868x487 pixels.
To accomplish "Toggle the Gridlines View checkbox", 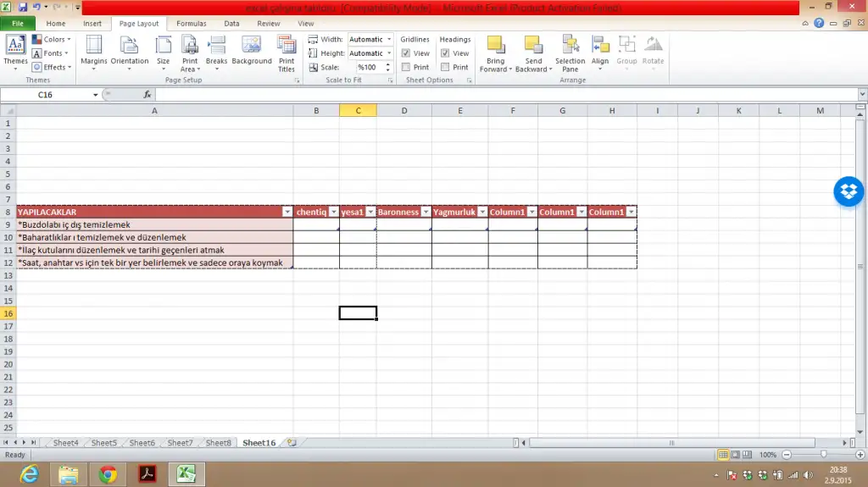I will pyautogui.click(x=406, y=53).
